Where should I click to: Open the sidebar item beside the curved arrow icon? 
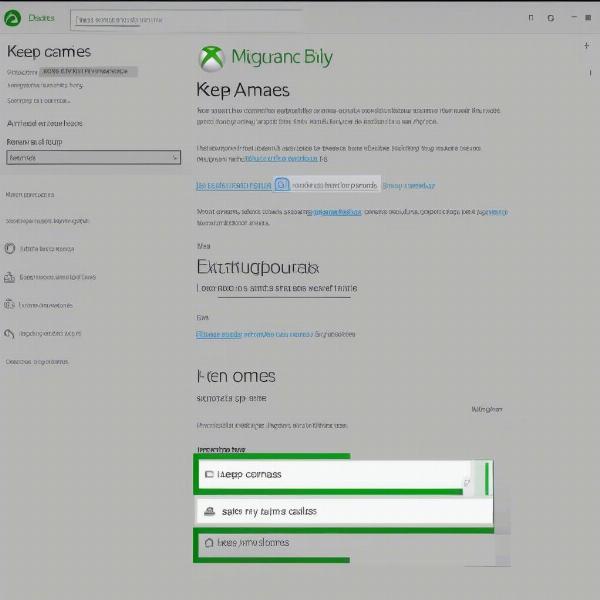(x=50, y=333)
